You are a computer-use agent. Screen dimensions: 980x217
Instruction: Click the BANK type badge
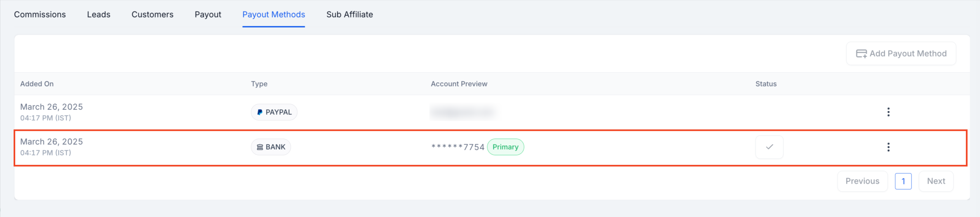[271, 147]
